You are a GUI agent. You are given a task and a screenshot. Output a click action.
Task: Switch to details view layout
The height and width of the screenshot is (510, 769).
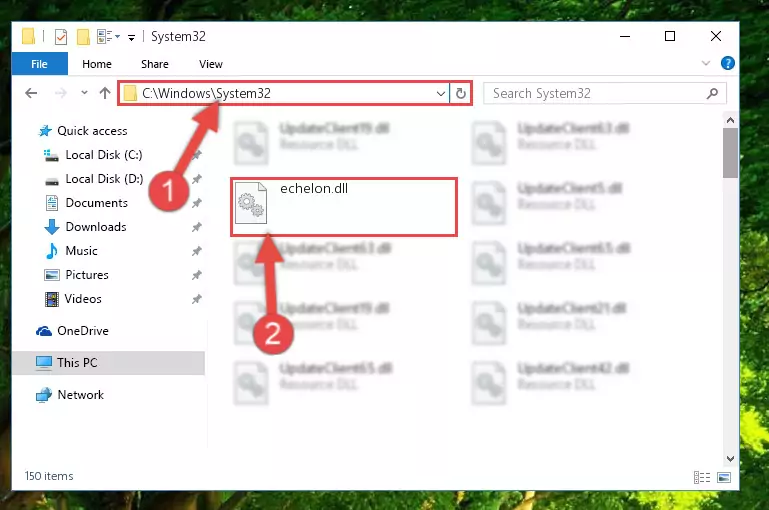click(702, 477)
